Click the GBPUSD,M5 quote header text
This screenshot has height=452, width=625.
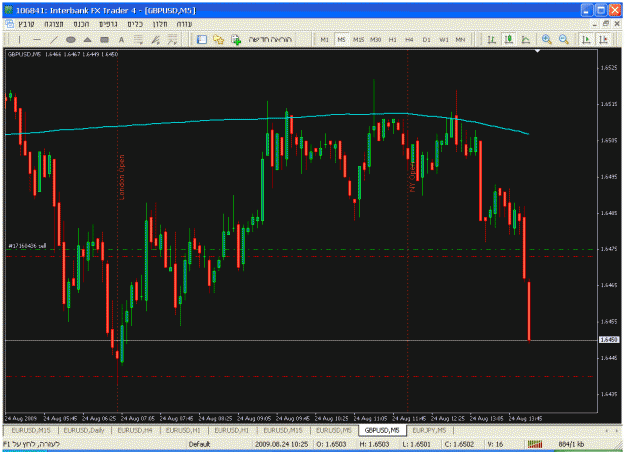click(63, 54)
